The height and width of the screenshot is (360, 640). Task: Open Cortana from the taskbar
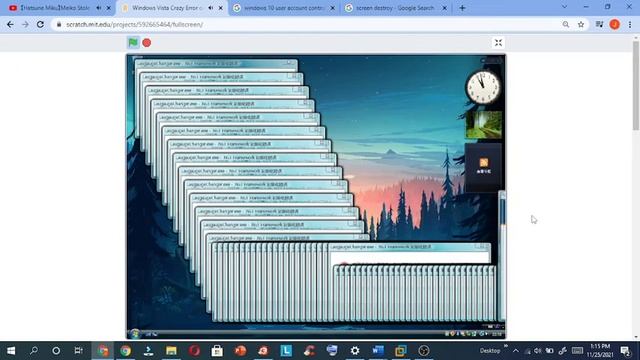pyautogui.click(x=56, y=351)
